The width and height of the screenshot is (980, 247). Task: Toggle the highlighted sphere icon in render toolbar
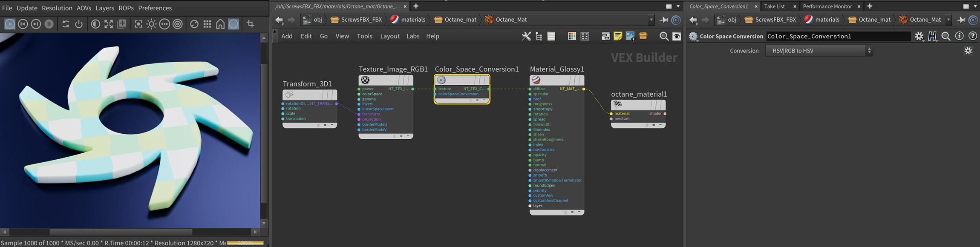click(233, 24)
